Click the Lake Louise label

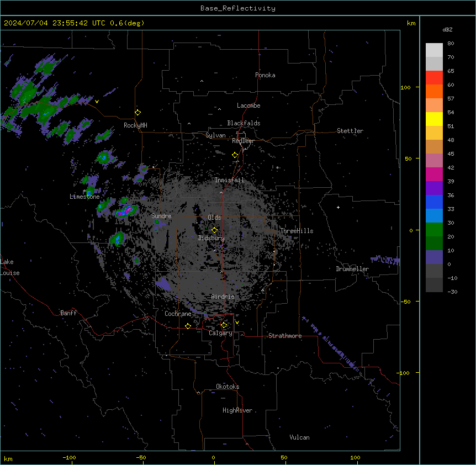click(10, 267)
